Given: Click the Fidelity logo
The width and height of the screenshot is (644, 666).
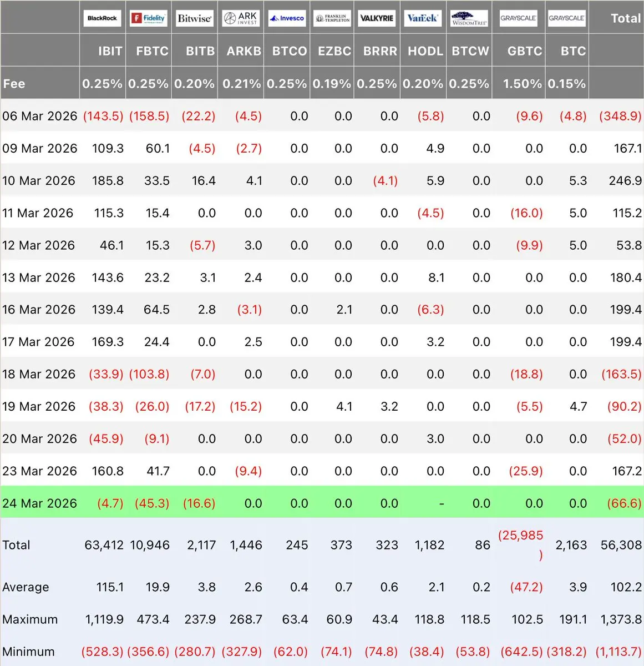Looking at the screenshot, I should 149,18.
